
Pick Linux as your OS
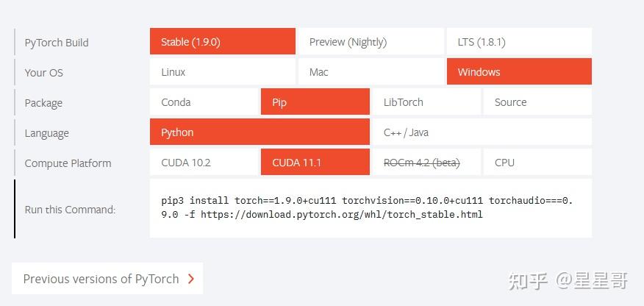(222, 72)
